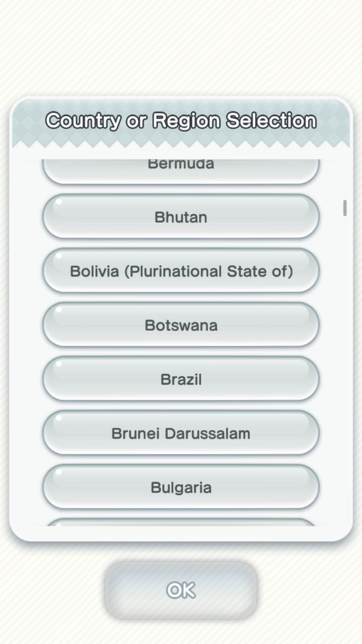Tap the topmost cut-off country button
The image size is (362, 644).
(181, 170)
